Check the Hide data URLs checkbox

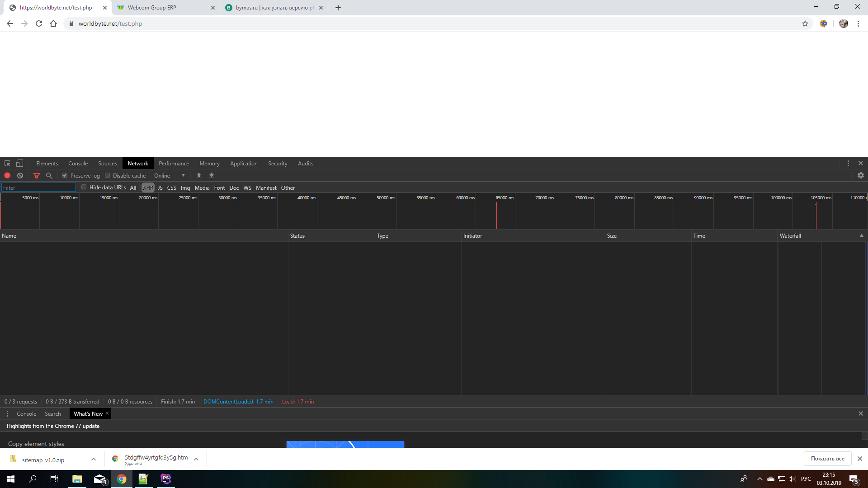click(x=84, y=187)
